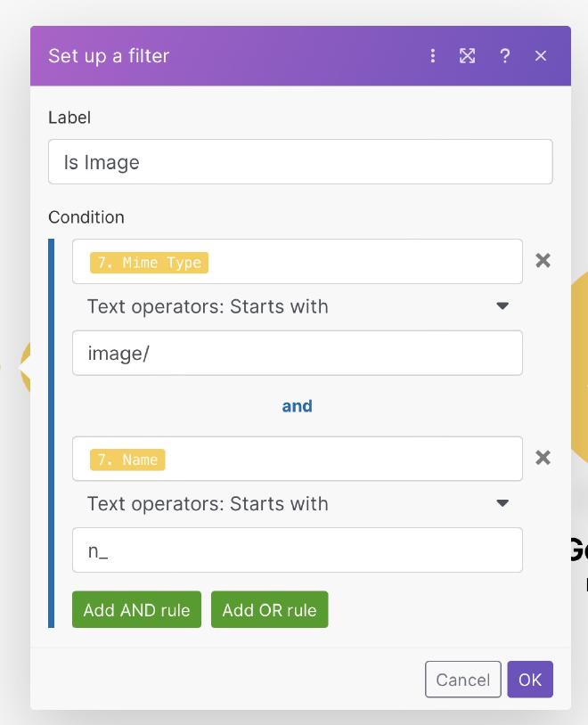
Task: Cancel the filter setup
Action: 462,680
